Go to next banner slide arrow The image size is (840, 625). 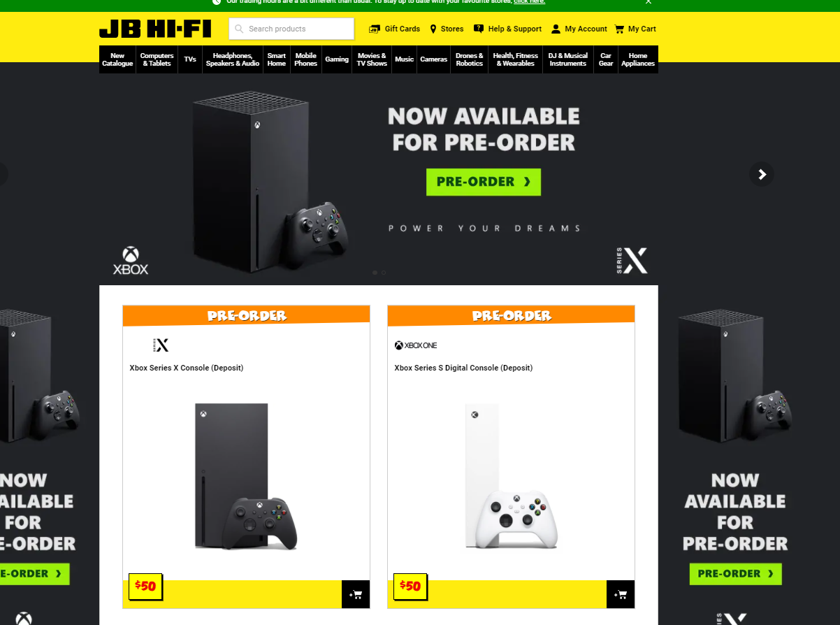pyautogui.click(x=762, y=174)
